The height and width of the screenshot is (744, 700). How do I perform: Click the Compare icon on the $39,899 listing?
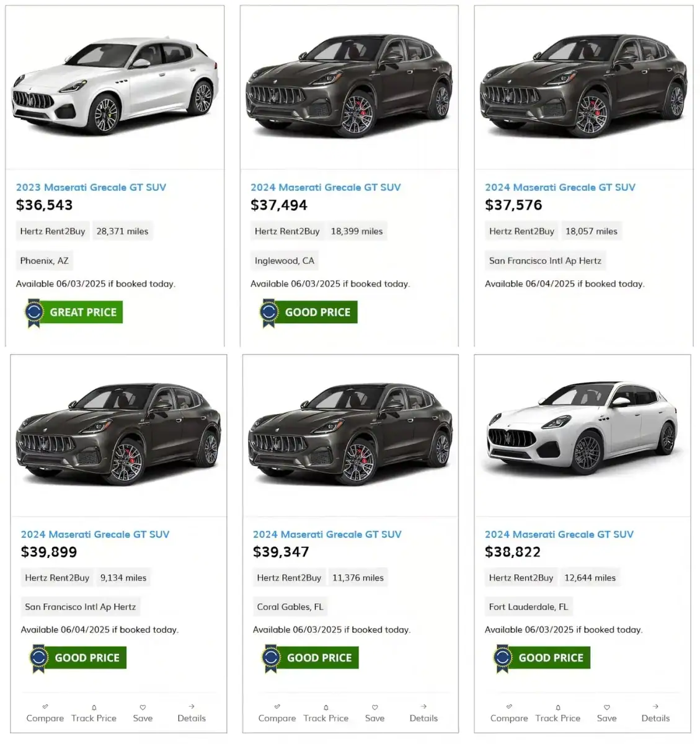[x=45, y=707]
